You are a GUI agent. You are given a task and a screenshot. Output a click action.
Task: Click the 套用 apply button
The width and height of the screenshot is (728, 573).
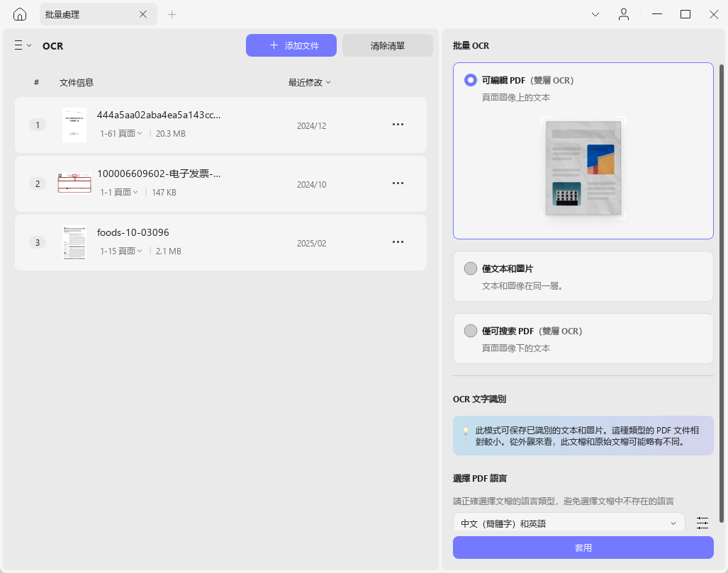point(583,548)
